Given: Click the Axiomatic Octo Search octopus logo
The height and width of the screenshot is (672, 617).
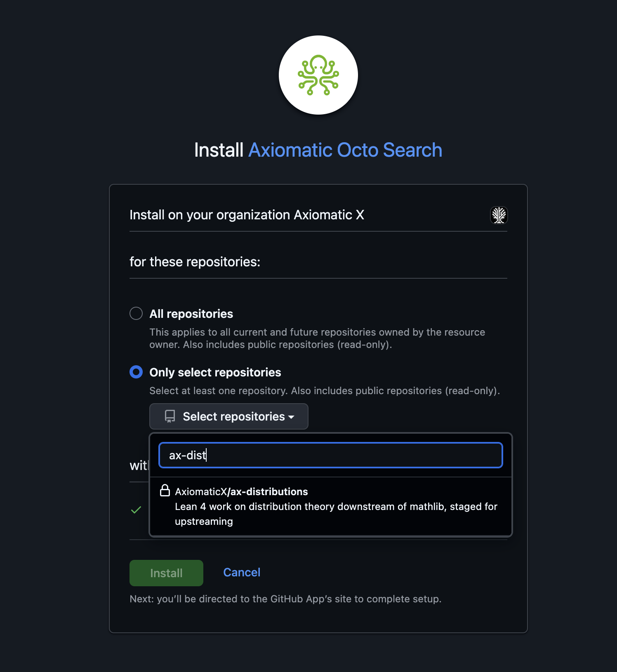Looking at the screenshot, I should tap(318, 75).
